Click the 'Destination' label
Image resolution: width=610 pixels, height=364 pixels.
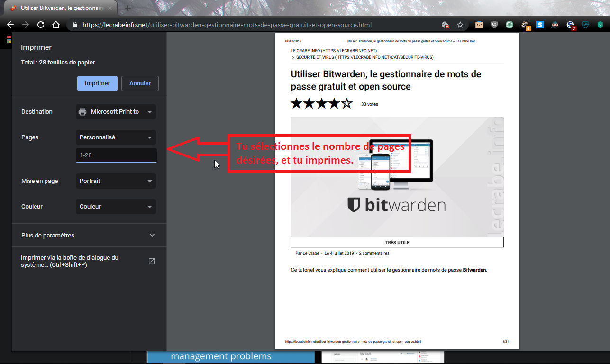37,112
